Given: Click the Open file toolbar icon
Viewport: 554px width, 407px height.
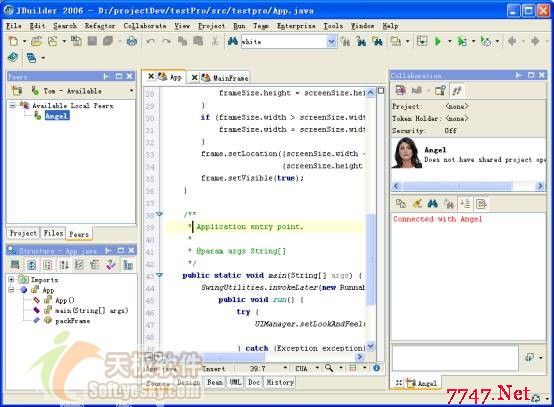Looking at the screenshot, I should point(36,41).
